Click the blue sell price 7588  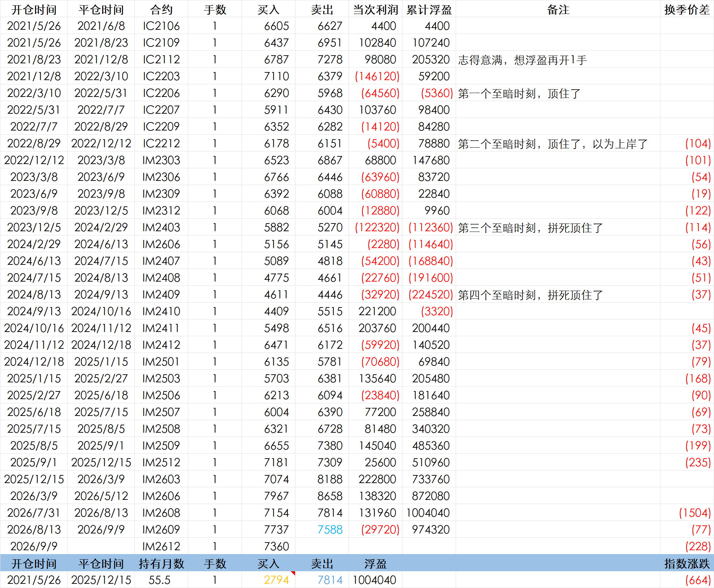(x=330, y=530)
